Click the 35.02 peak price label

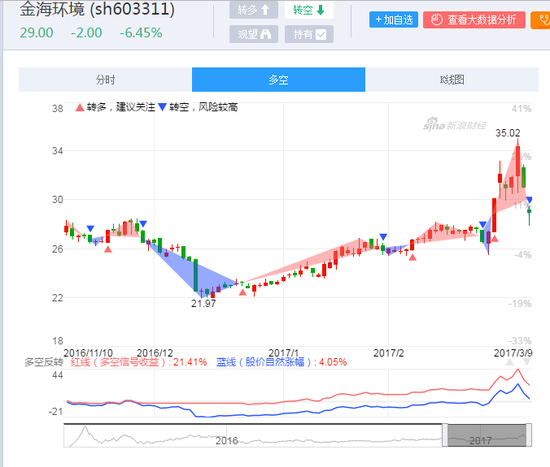pyautogui.click(x=508, y=133)
